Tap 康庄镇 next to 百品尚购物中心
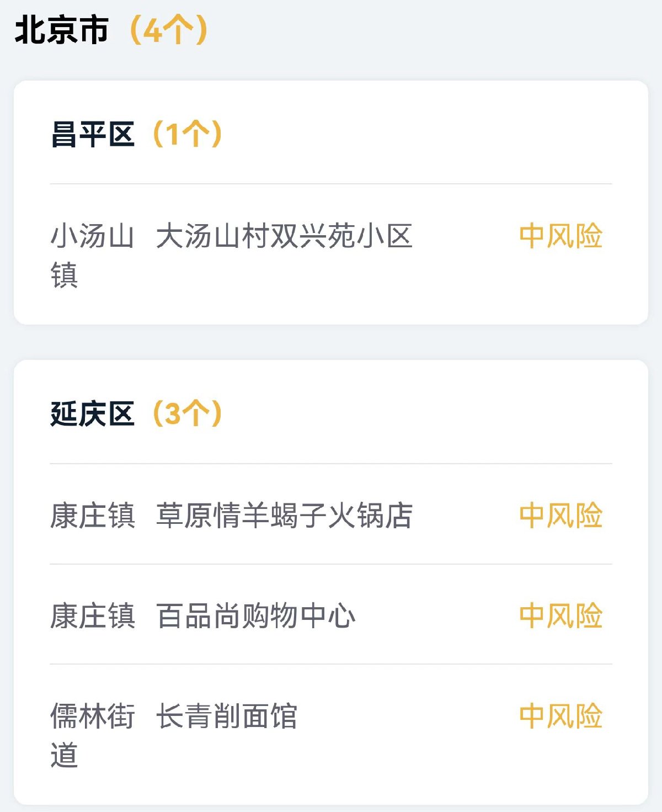The image size is (662, 812). pos(93,615)
